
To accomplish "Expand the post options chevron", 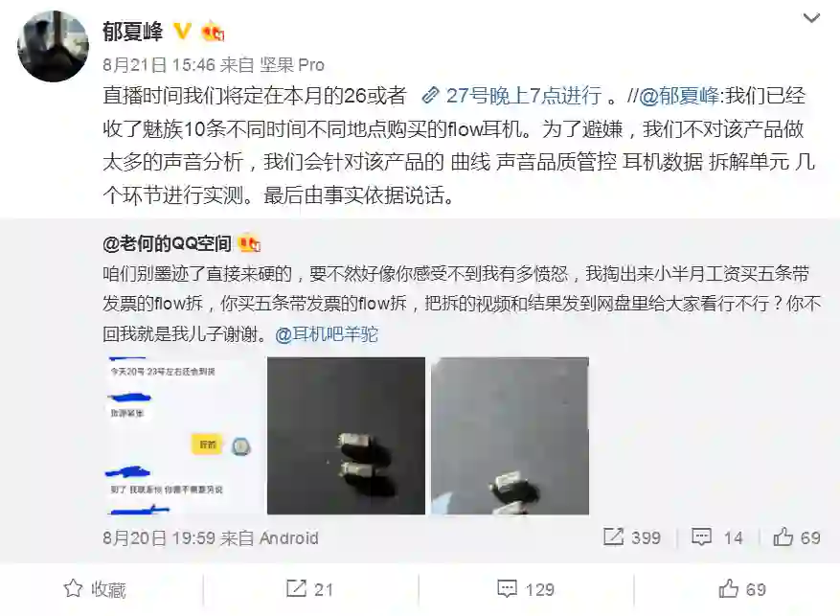I will point(811,19).
